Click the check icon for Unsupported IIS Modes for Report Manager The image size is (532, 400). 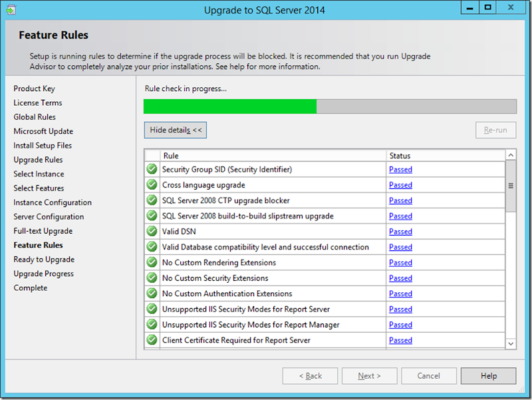[x=152, y=324]
